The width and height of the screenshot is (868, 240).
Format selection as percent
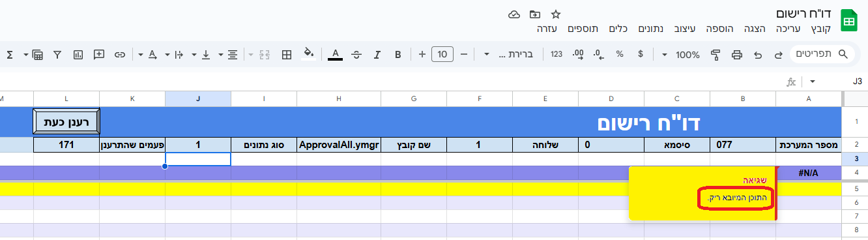620,54
